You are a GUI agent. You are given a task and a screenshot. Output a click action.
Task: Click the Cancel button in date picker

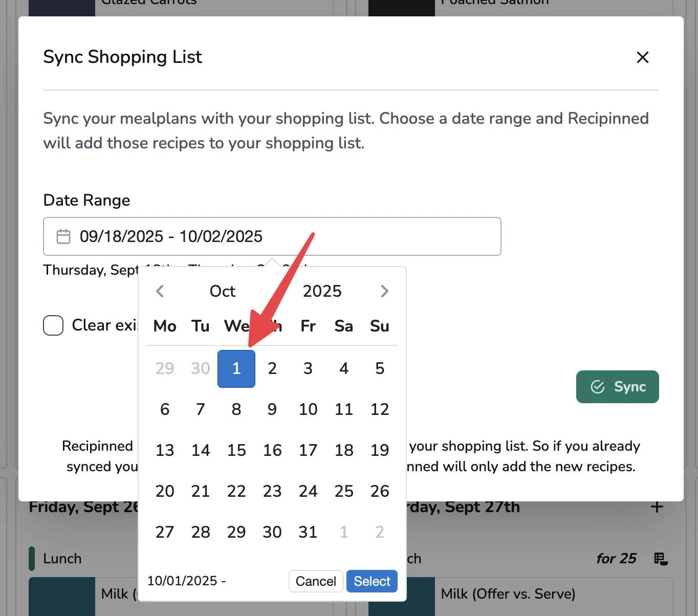[316, 581]
